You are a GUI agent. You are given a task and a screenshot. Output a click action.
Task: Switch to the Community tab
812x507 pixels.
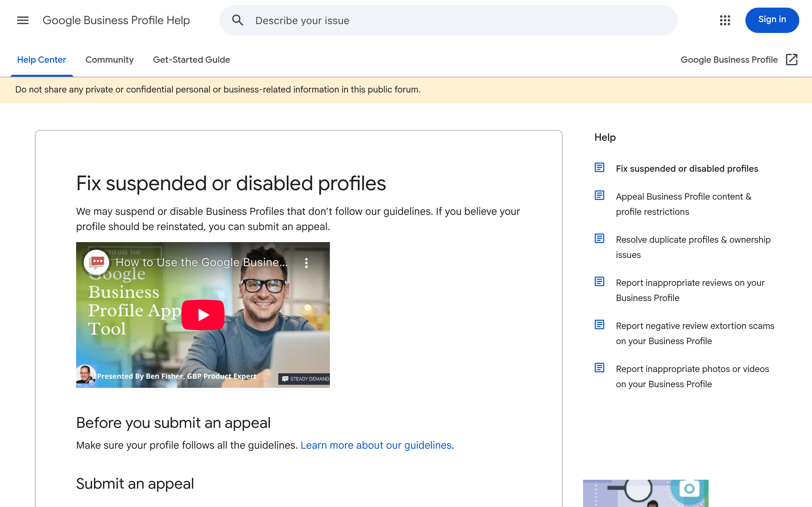[110, 60]
